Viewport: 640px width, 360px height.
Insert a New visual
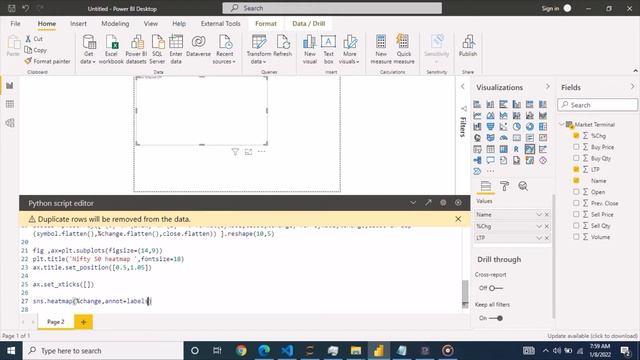310,49
